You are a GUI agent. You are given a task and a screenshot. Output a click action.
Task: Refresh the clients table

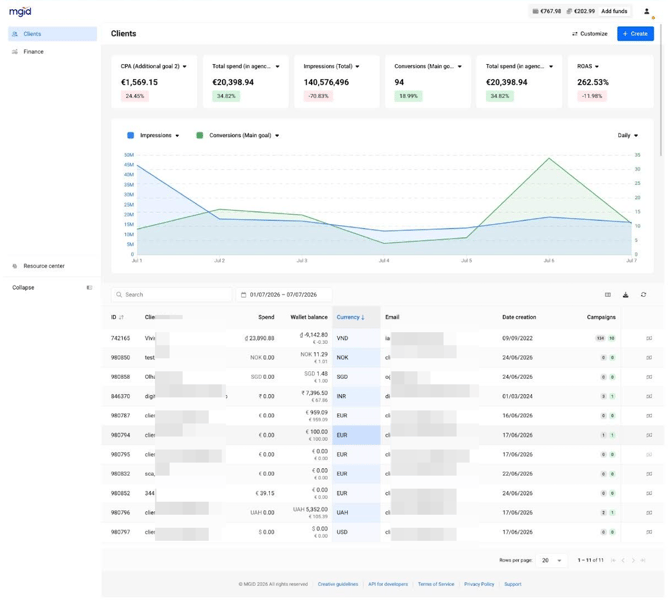(x=644, y=295)
